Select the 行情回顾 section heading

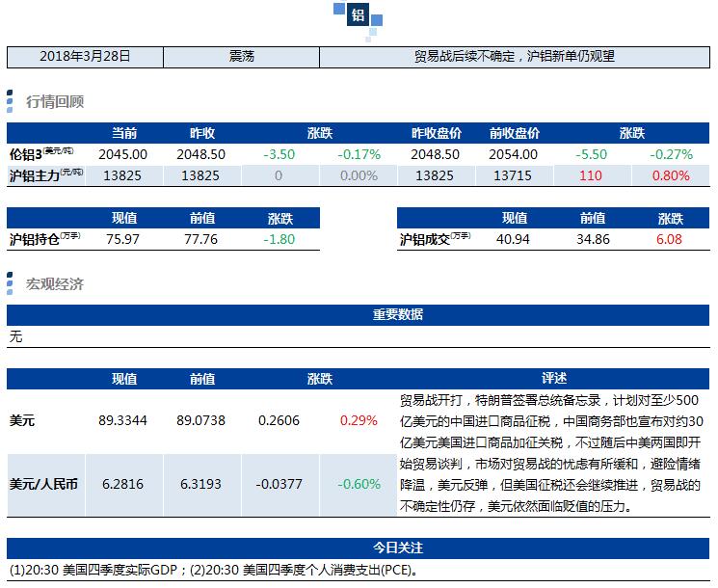point(55,101)
